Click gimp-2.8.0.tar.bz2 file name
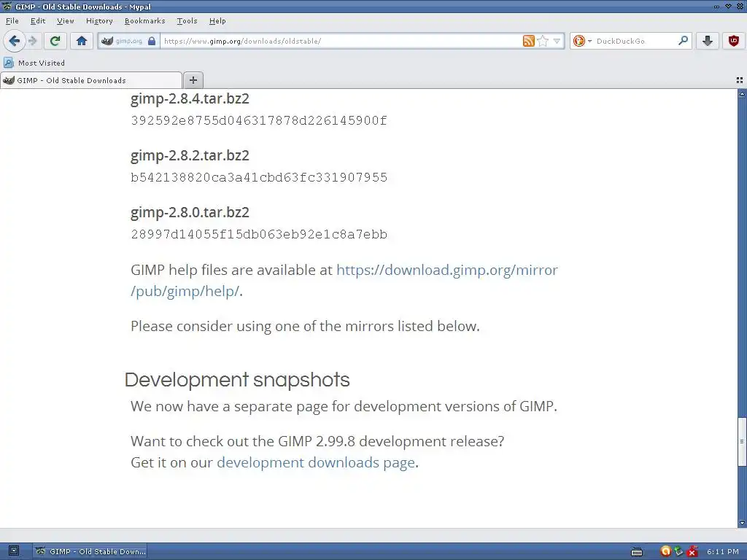This screenshot has width=747, height=560. 190,212
